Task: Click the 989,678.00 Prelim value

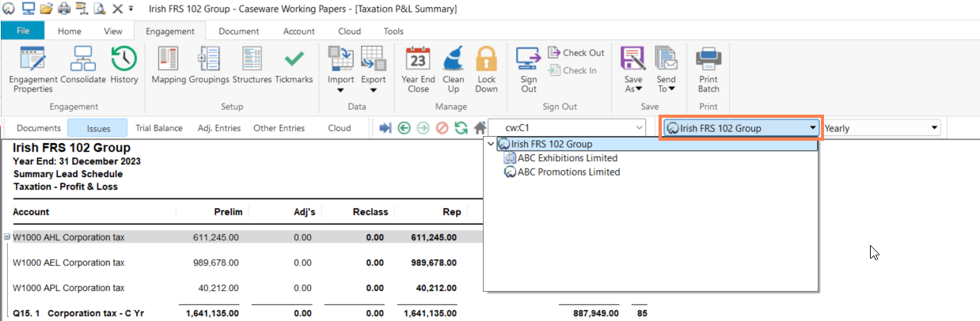Action: pyautogui.click(x=215, y=262)
